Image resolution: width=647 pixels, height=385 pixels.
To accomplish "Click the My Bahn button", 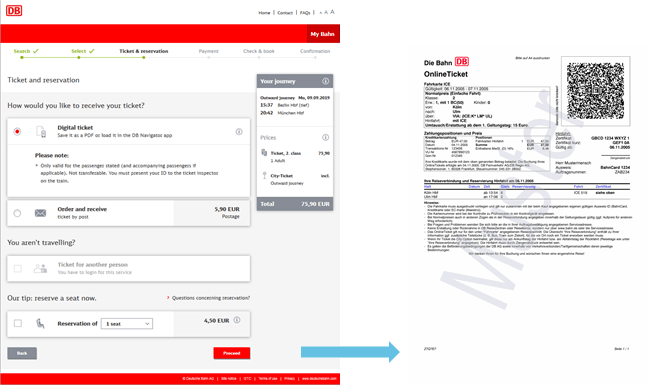I will (x=323, y=34).
